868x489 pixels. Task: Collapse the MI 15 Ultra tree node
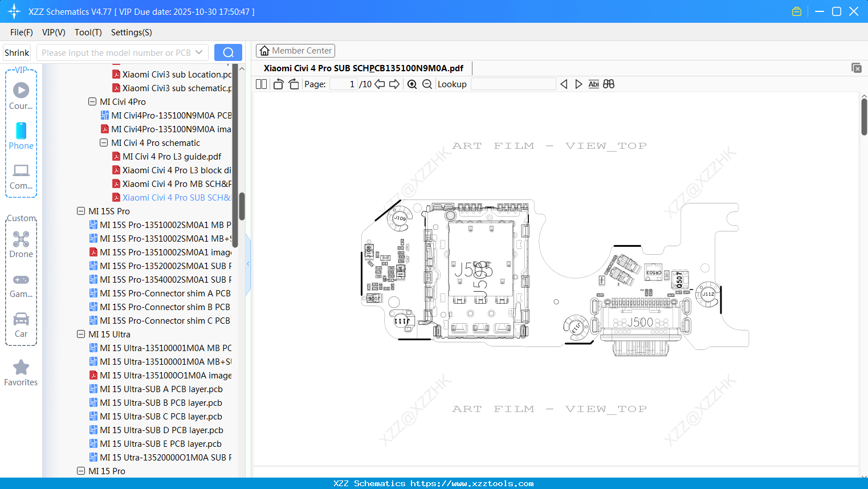coord(80,334)
